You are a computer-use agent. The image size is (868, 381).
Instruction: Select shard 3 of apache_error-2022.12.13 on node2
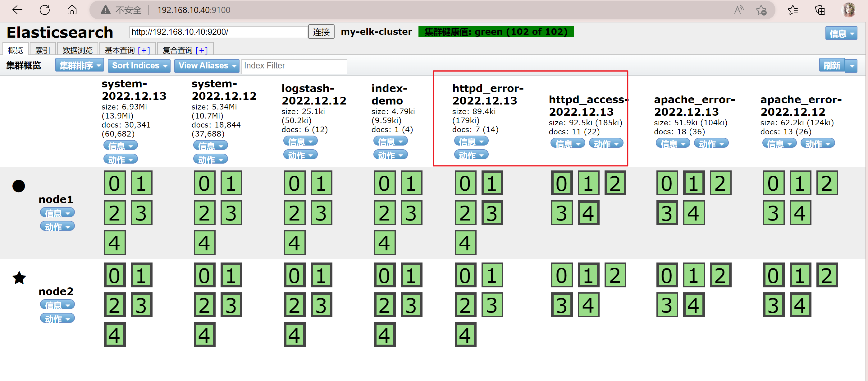[x=667, y=305]
